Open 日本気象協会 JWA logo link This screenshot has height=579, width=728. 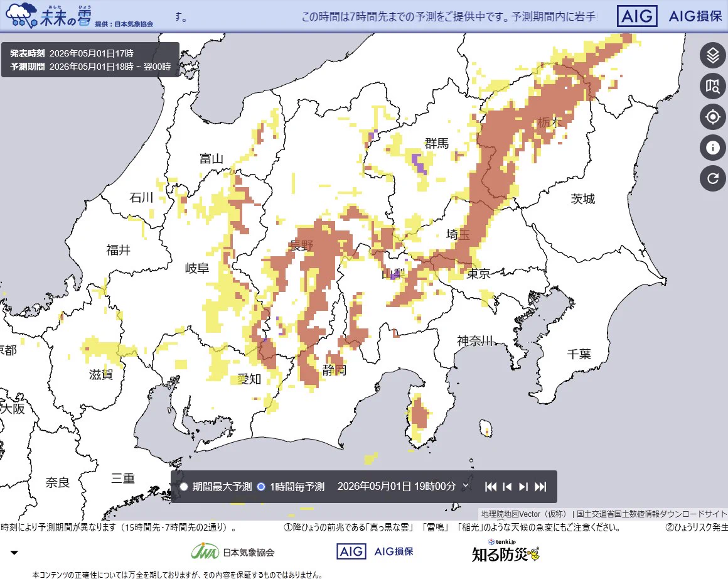point(233,551)
